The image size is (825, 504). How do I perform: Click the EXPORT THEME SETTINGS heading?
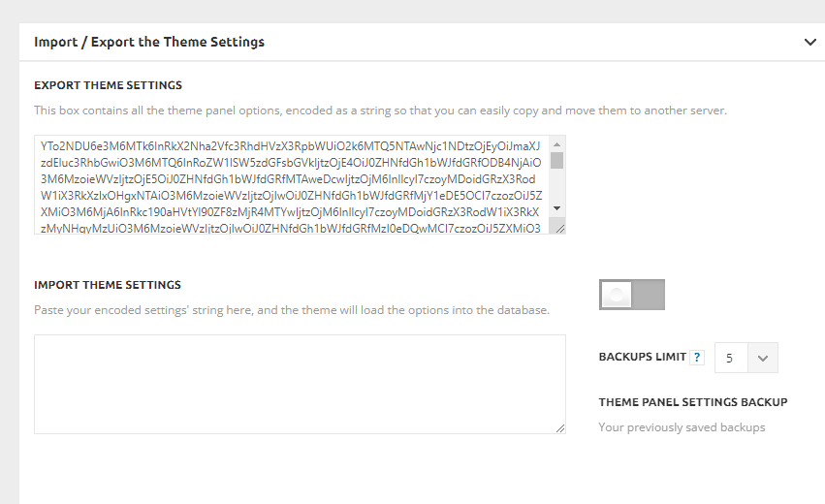pos(108,85)
